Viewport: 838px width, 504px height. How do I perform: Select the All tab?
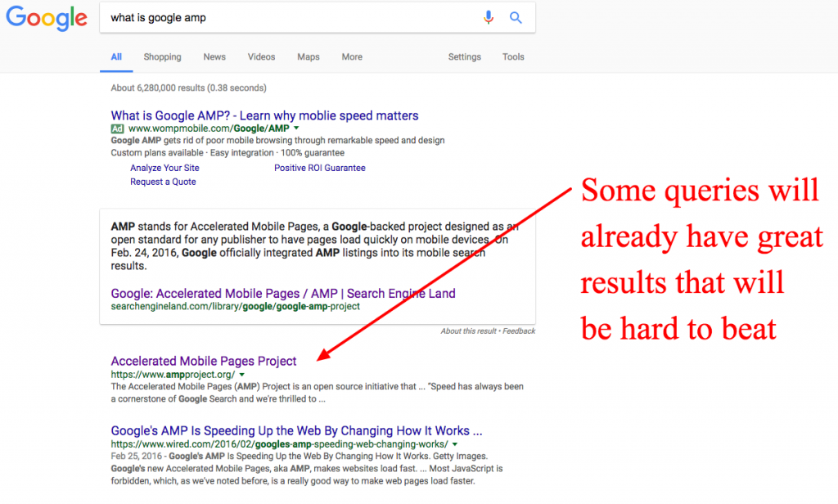tap(116, 56)
